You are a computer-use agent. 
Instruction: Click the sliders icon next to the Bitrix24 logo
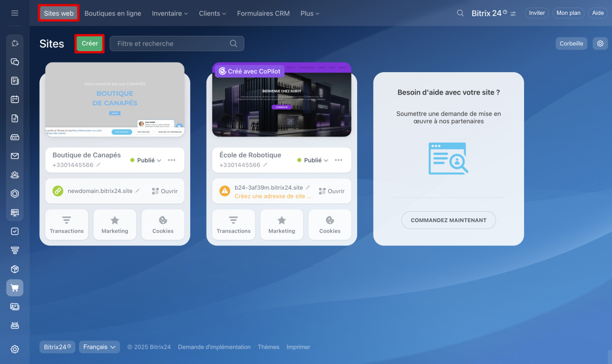[x=513, y=13]
